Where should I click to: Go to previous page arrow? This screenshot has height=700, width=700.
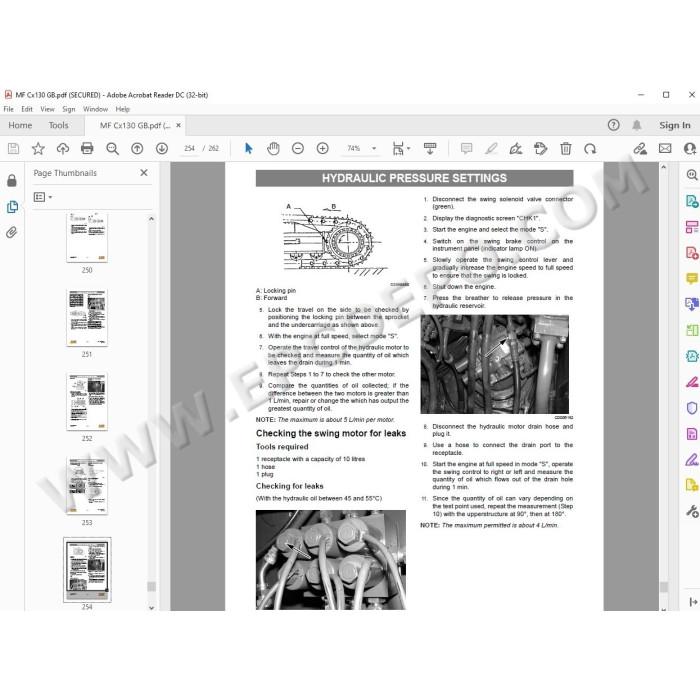[137, 149]
